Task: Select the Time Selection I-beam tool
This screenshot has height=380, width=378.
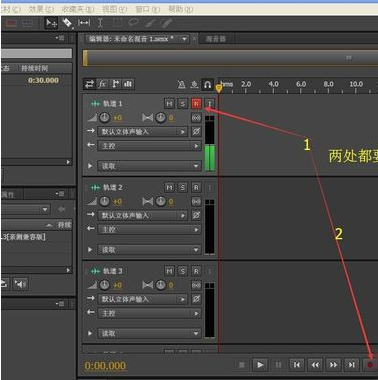Action: (x=100, y=23)
